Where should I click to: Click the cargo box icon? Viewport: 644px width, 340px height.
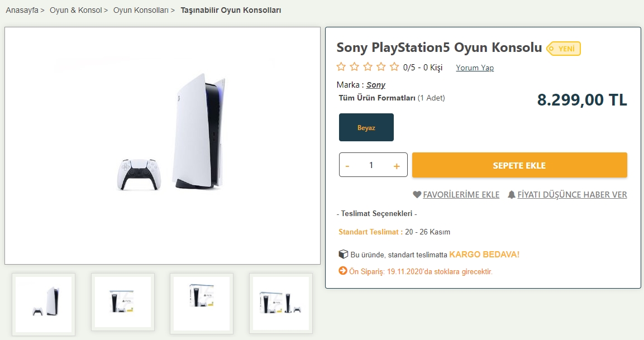(x=344, y=254)
